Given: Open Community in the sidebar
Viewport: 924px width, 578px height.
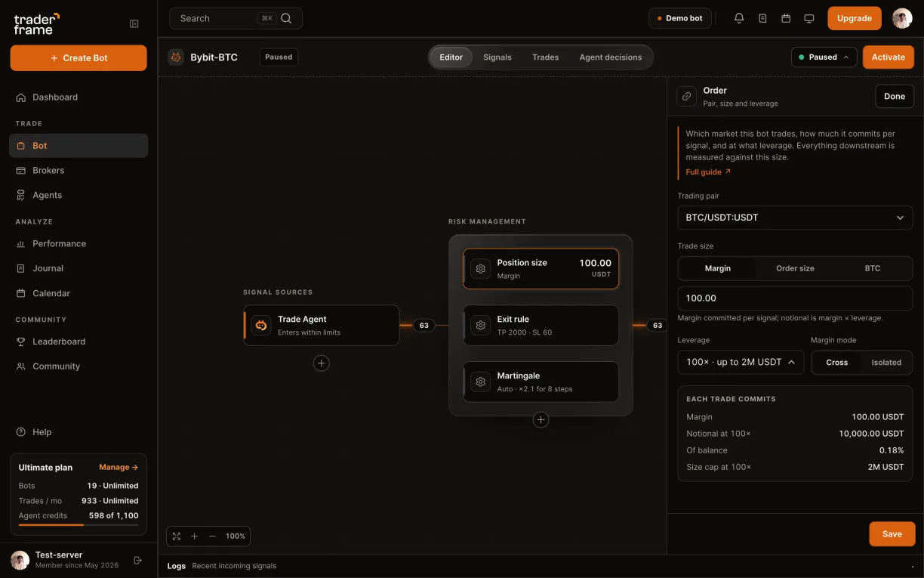Looking at the screenshot, I should coord(79,366).
